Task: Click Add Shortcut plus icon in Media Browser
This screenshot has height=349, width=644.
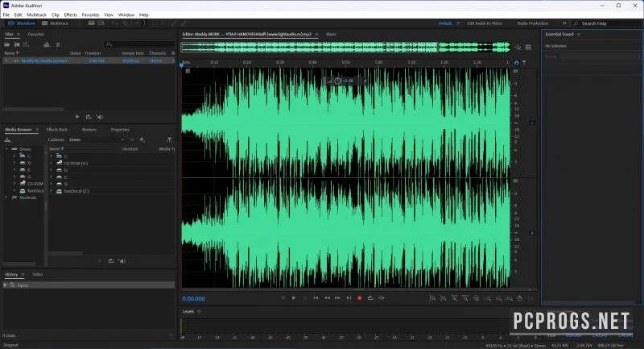Action: tap(142, 139)
